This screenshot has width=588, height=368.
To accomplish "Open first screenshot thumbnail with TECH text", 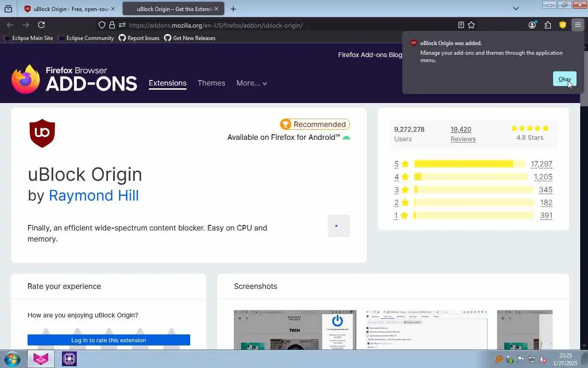I will click(x=295, y=330).
